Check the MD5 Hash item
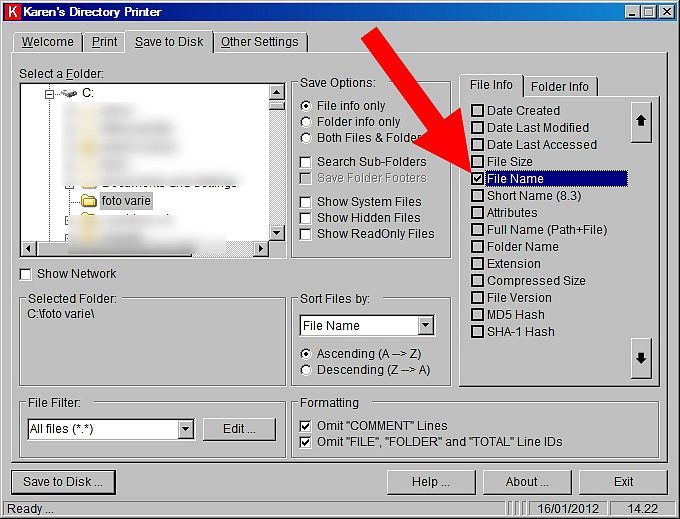The height and width of the screenshot is (519, 680). pyautogui.click(x=477, y=314)
